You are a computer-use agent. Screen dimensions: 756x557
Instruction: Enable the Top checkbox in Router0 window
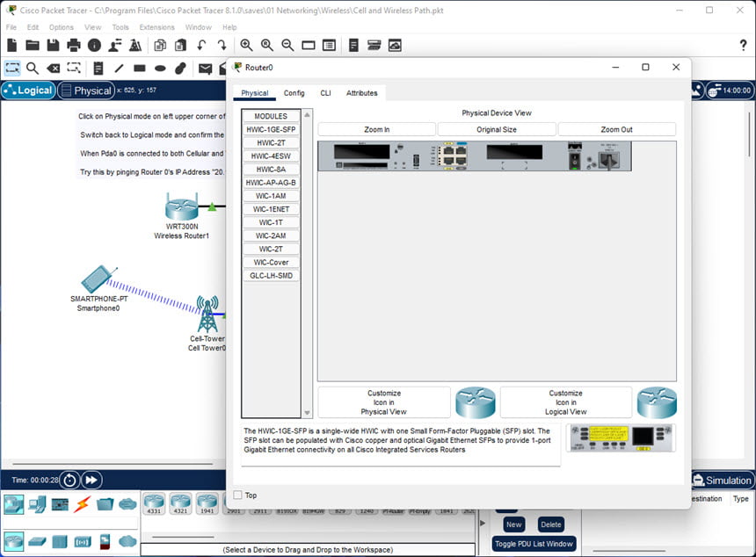point(237,495)
